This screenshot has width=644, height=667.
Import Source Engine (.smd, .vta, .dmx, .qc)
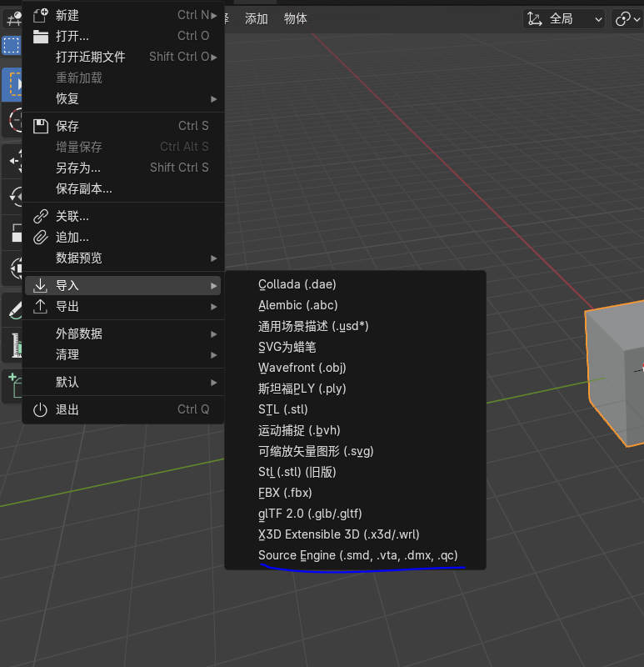pos(356,555)
